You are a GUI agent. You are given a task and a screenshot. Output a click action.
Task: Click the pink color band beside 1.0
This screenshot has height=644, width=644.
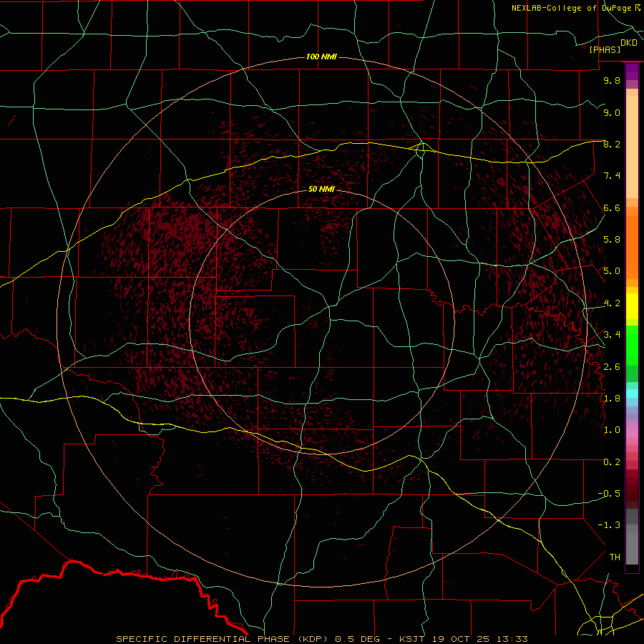[632, 434]
